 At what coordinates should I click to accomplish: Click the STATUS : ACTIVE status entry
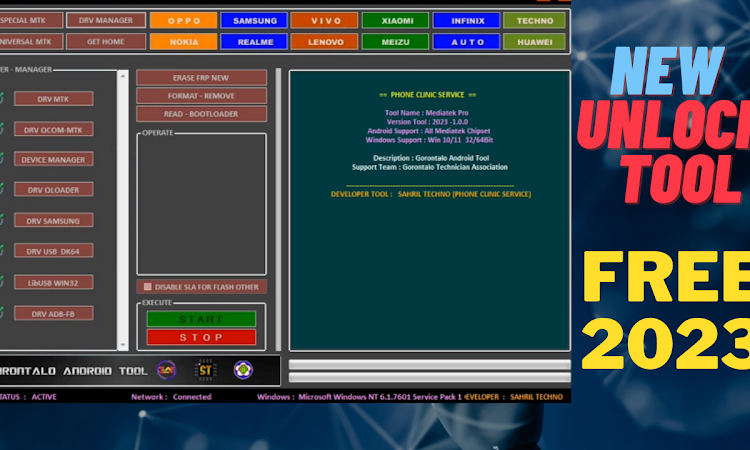click(28, 396)
